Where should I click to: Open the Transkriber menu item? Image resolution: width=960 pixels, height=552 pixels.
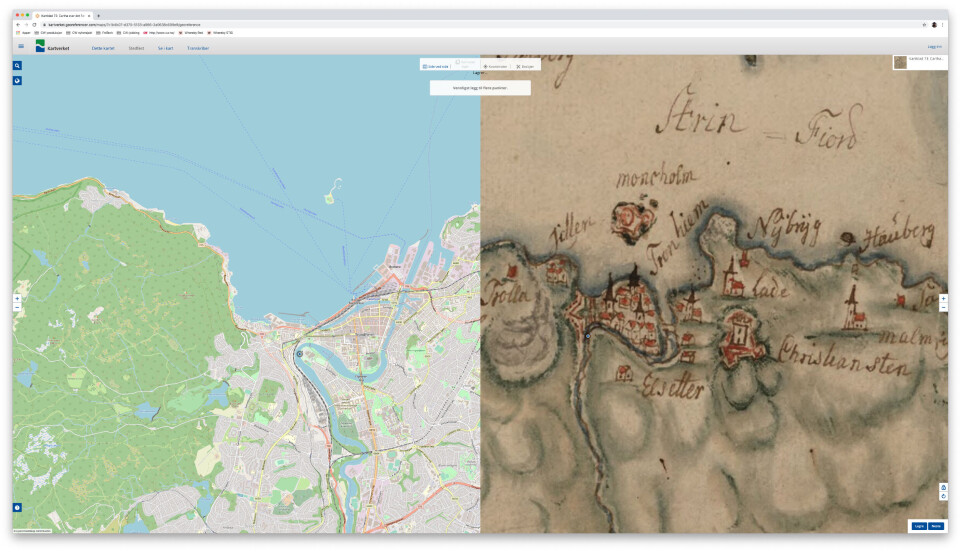pos(198,48)
